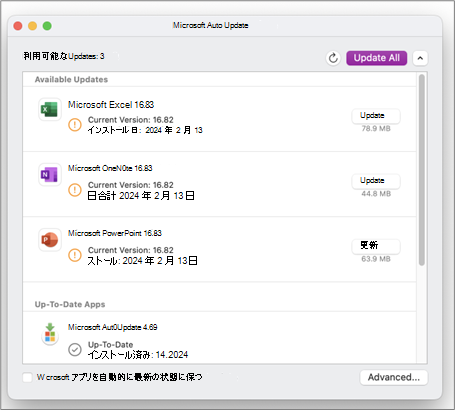Click the warning icon under Excel

[x=75, y=125]
